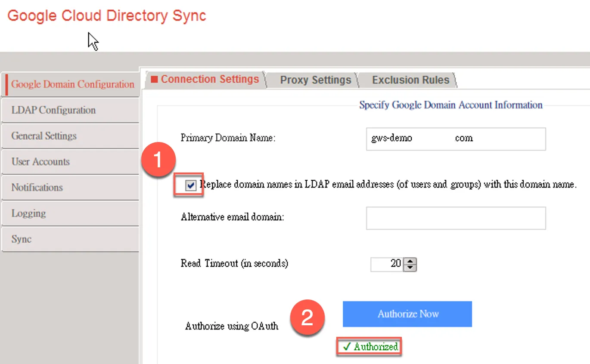The width and height of the screenshot is (590, 364).
Task: Click the Alternative email domain label
Action: pyautogui.click(x=232, y=217)
